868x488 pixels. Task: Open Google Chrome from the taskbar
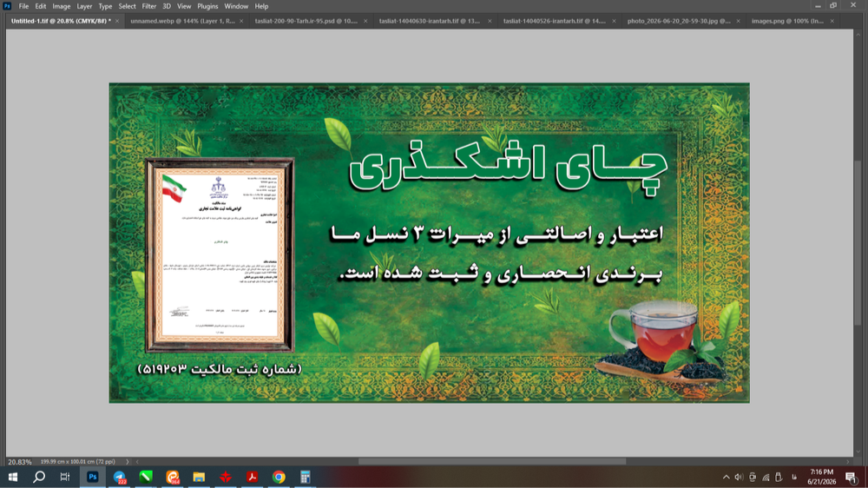[x=279, y=477]
